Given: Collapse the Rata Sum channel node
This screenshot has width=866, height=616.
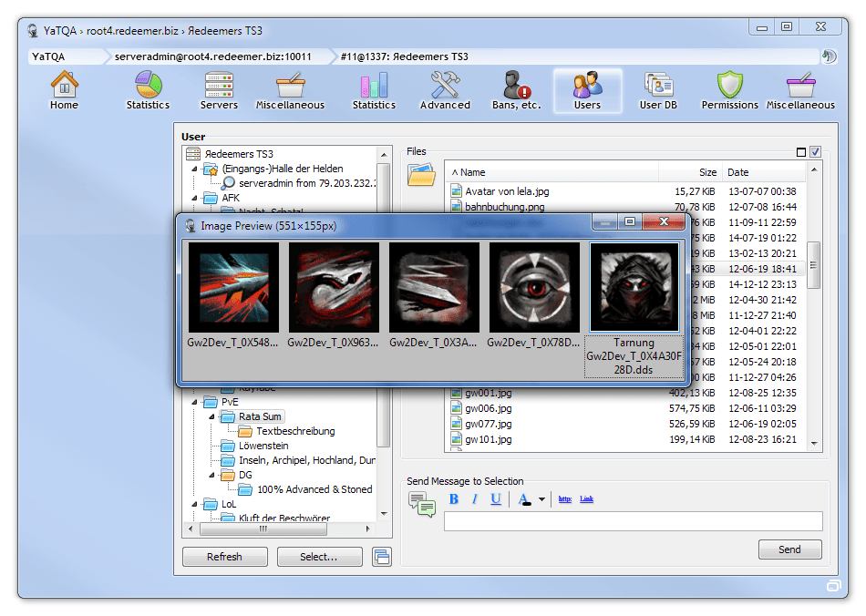Looking at the screenshot, I should coord(211,416).
